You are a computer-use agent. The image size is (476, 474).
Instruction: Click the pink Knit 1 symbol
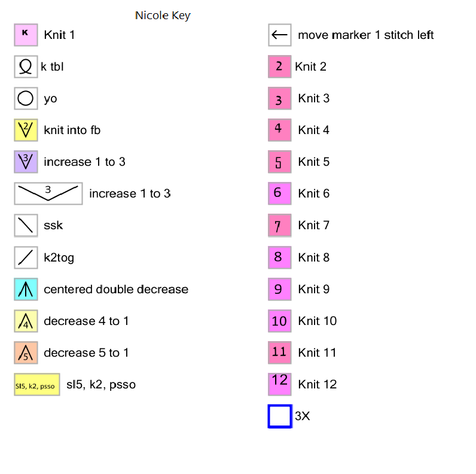coord(26,35)
